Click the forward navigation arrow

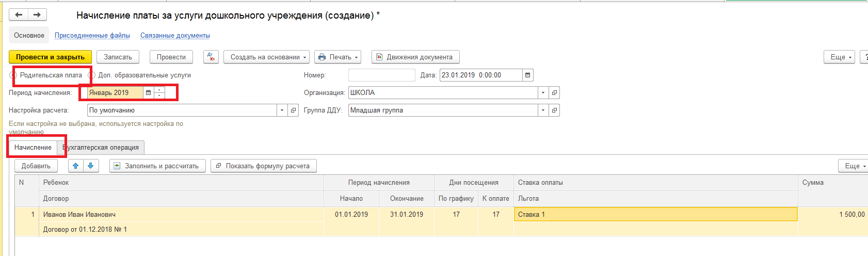tap(37, 15)
